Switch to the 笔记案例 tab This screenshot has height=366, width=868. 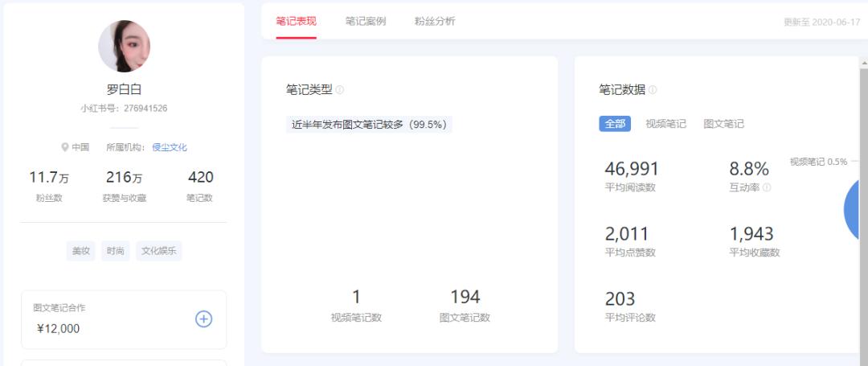click(x=366, y=22)
